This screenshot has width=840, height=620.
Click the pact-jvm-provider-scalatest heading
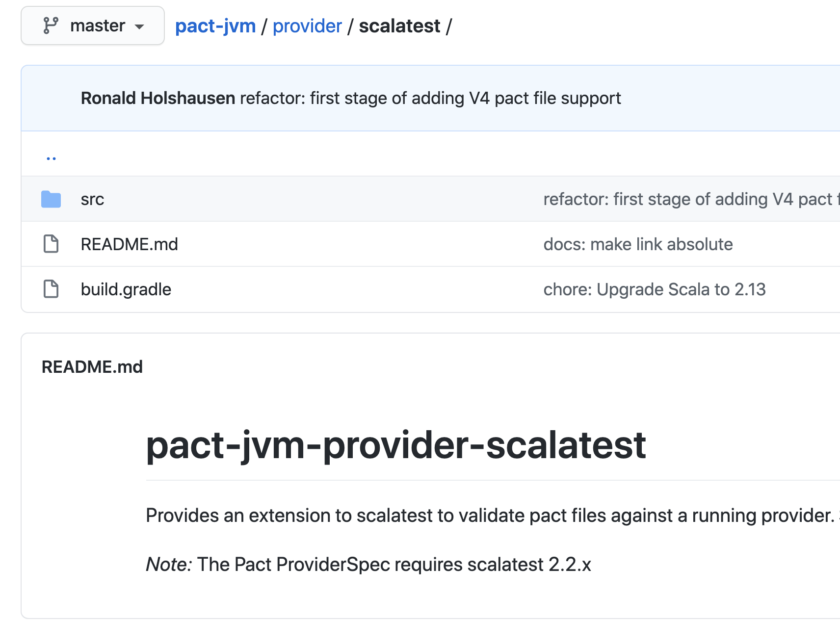coord(395,445)
